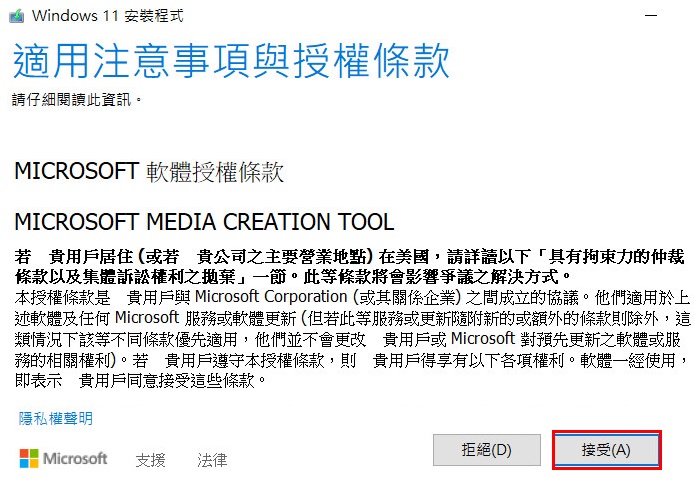This screenshot has height=478, width=695.
Task: Click the MICROSOFT MEDIA CREATION TOOL heading
Action: (x=204, y=222)
